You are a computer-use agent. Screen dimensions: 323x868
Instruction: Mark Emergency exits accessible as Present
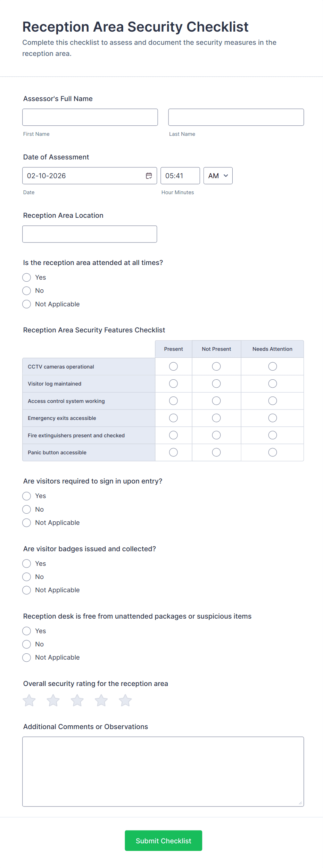173,418
